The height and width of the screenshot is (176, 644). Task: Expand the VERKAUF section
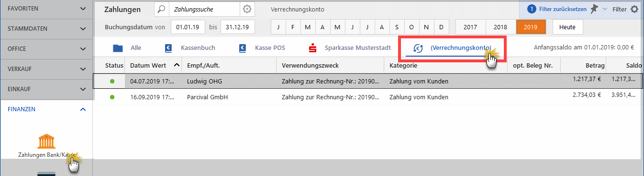(x=83, y=69)
